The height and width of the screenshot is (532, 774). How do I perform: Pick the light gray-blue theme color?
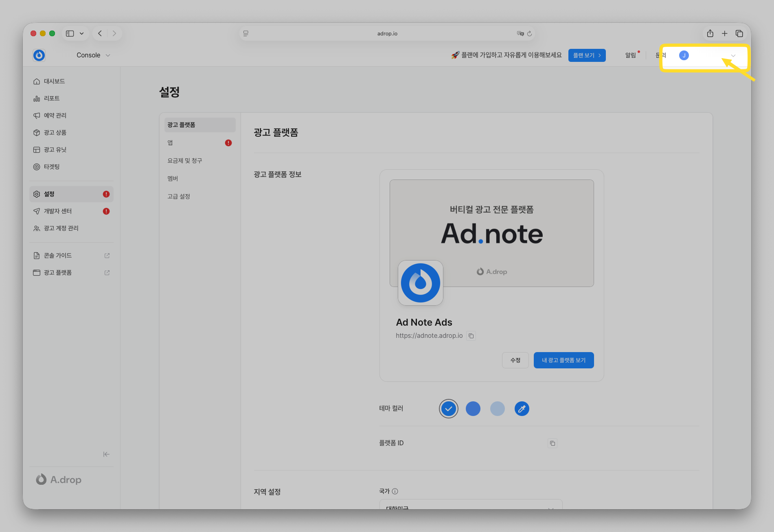[497, 409]
